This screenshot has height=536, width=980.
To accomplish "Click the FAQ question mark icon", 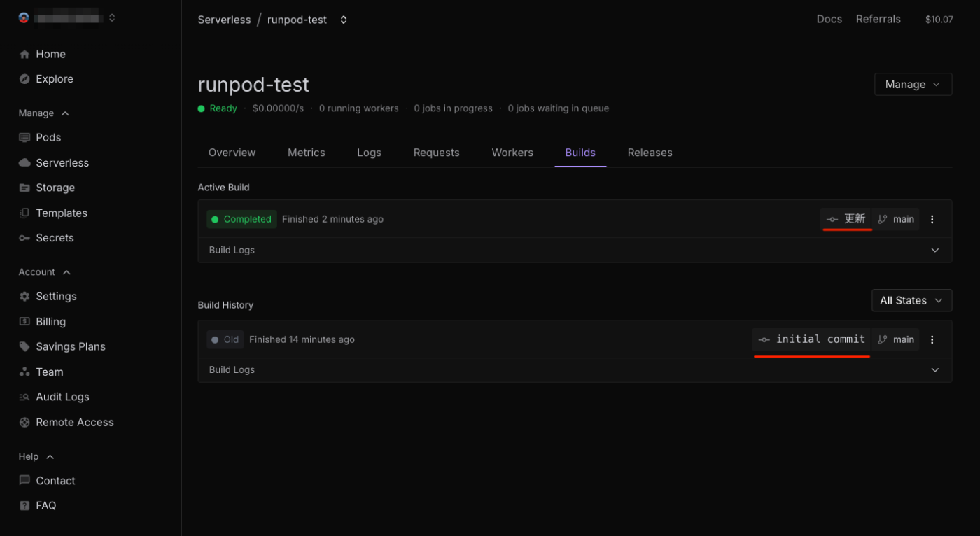I will pyautogui.click(x=24, y=505).
